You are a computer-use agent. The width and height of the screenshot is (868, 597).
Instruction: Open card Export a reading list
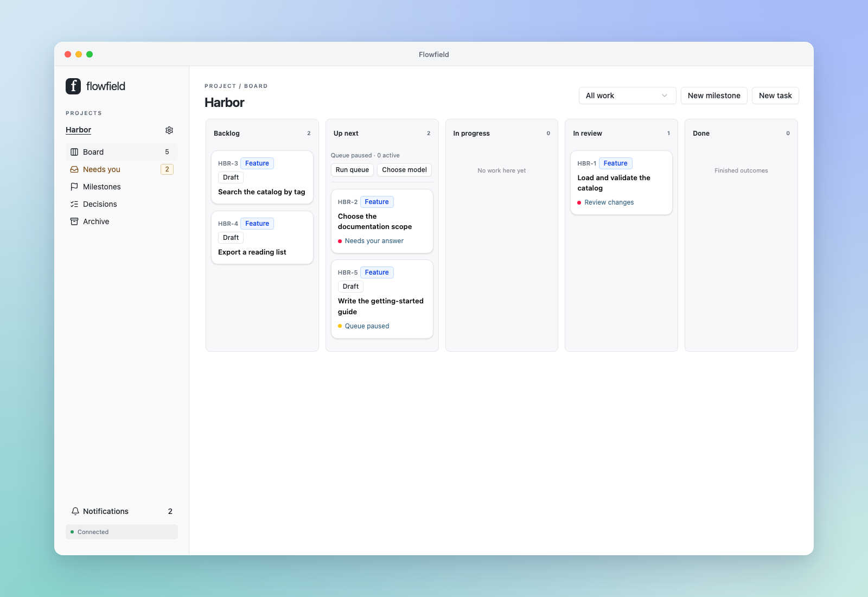tap(262, 238)
